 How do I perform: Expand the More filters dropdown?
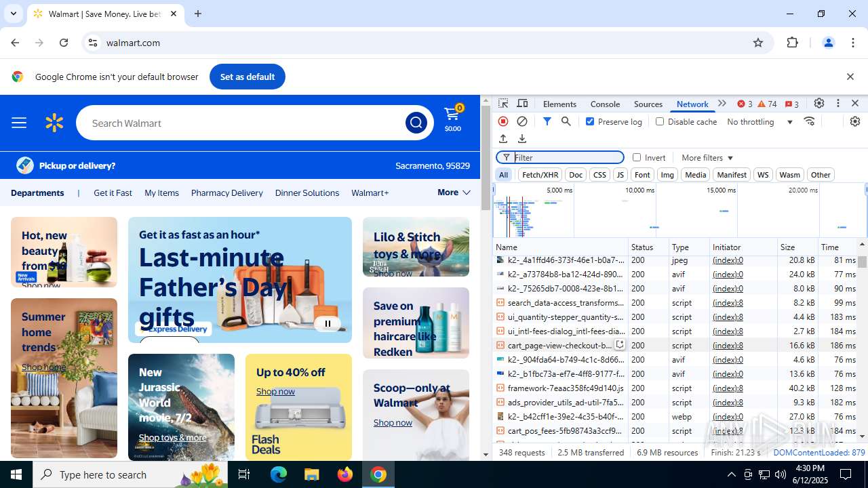(x=707, y=157)
